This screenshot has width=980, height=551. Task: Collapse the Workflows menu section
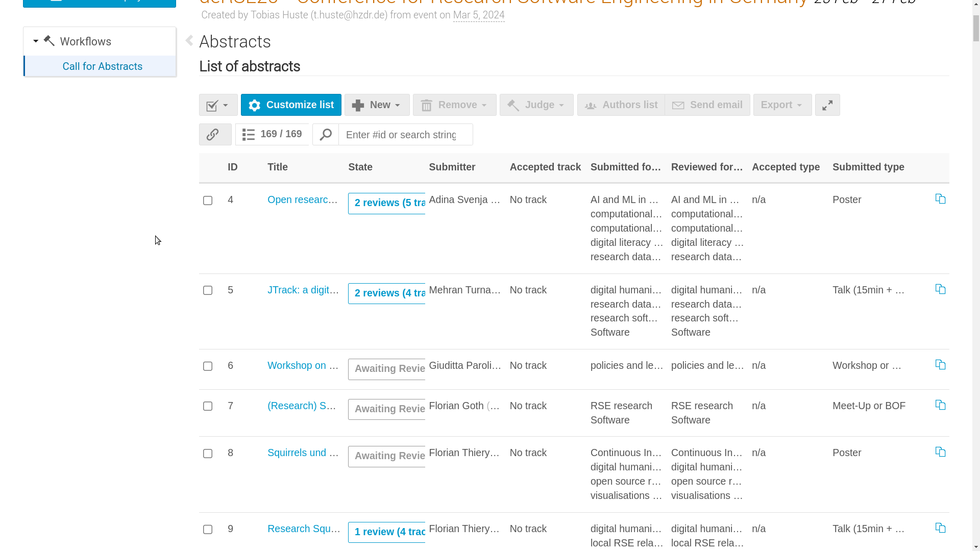click(x=36, y=41)
